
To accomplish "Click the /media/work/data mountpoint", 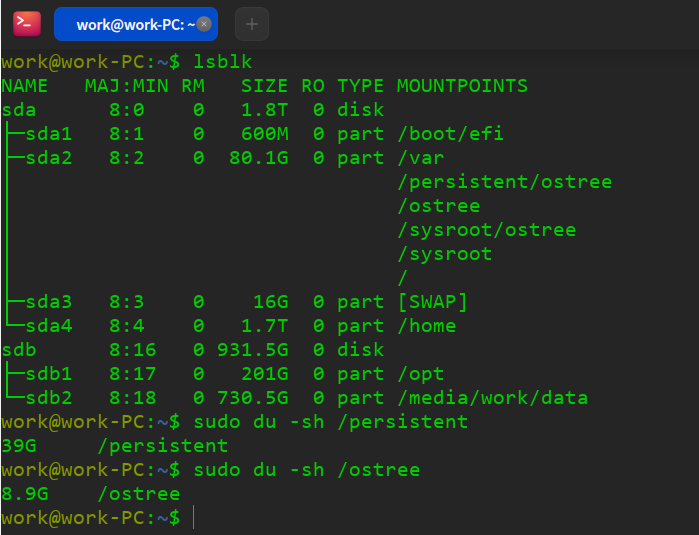I will tap(492, 399).
